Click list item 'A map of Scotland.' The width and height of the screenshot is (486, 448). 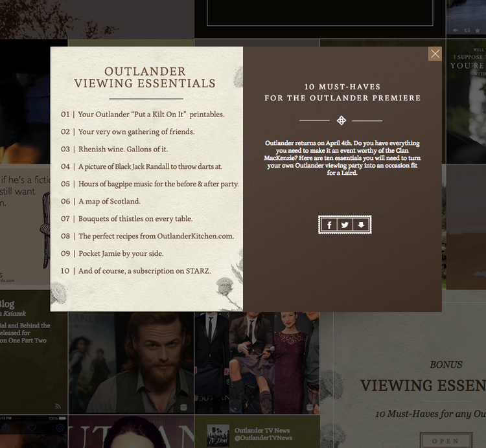tap(100, 201)
